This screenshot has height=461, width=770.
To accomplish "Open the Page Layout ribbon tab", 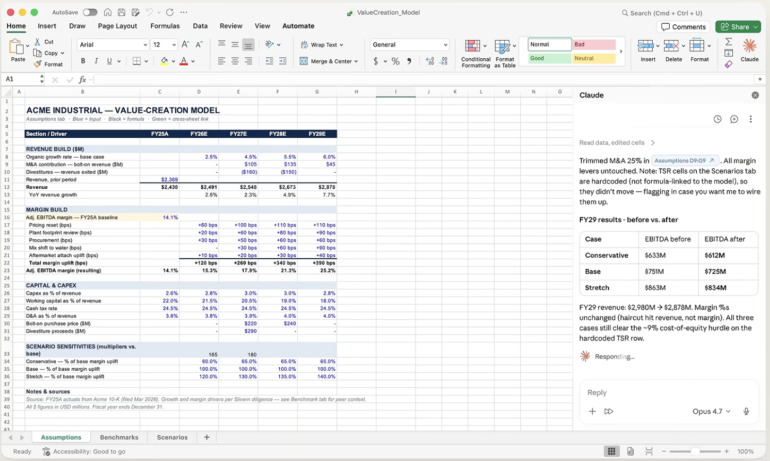I will [x=117, y=26].
